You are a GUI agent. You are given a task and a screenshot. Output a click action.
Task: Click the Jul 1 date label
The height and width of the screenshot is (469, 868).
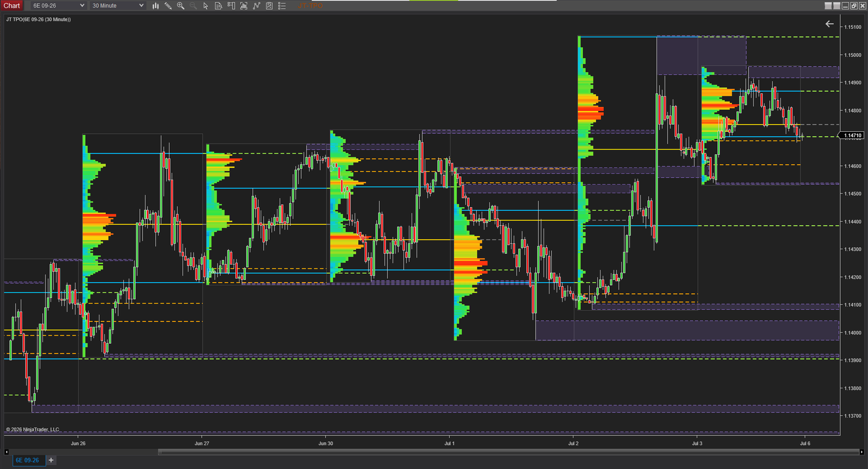click(449, 443)
